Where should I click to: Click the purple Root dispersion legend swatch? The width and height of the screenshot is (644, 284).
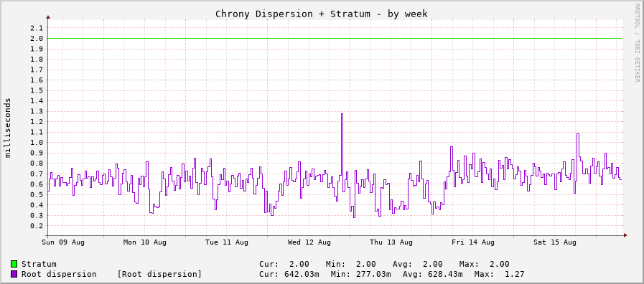(14, 274)
